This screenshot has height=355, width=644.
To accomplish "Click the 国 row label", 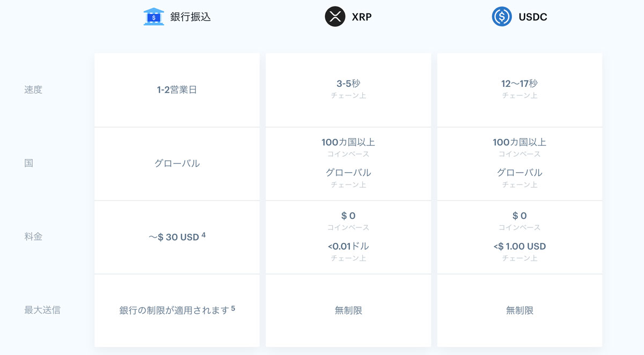I will [29, 163].
